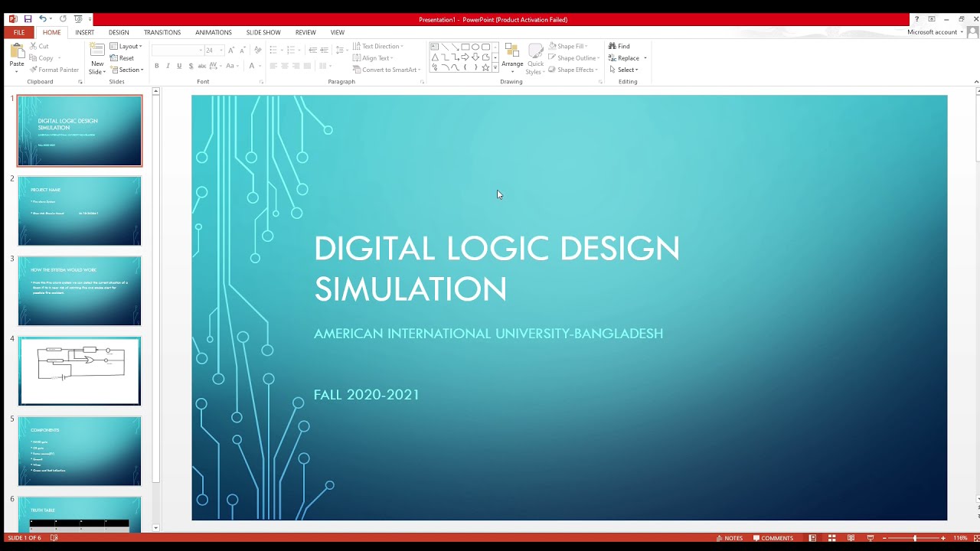Toggle Align Left paragraph alignment
This screenshot has width=980, height=551.
click(273, 66)
